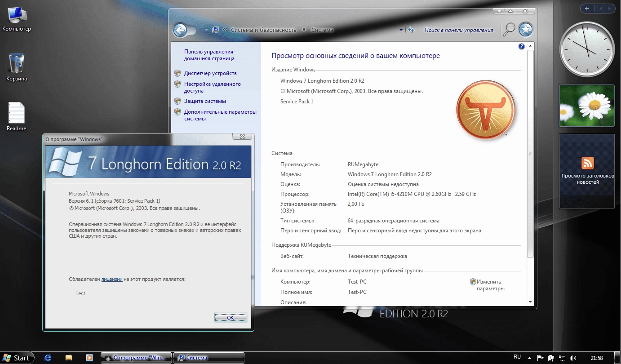Click 'Изменить параметры' link
621x364 pixels.
click(x=491, y=285)
